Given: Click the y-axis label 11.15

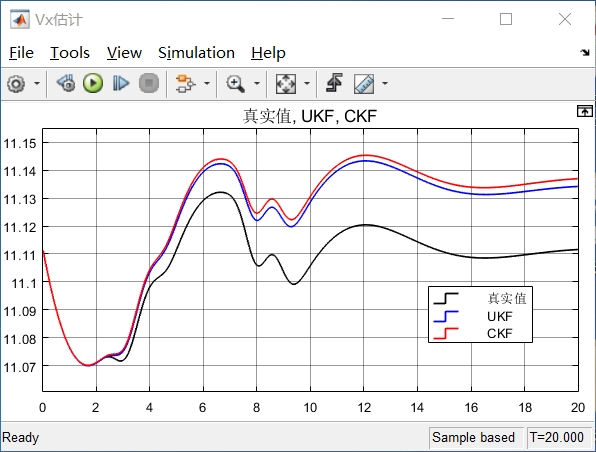Looking at the screenshot, I should pos(20,143).
